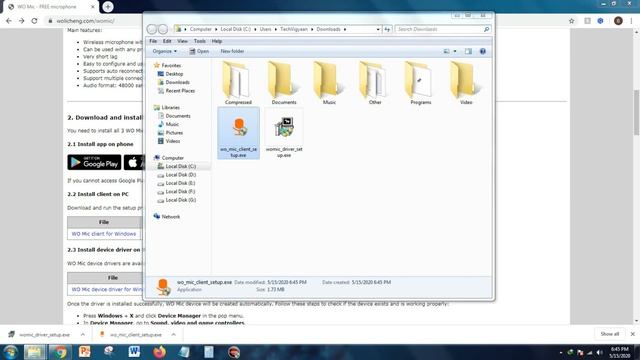Screen dimensions: 640x360
Task: Expand wo_mic_client_setup.exe download options
Action: click(173, 335)
